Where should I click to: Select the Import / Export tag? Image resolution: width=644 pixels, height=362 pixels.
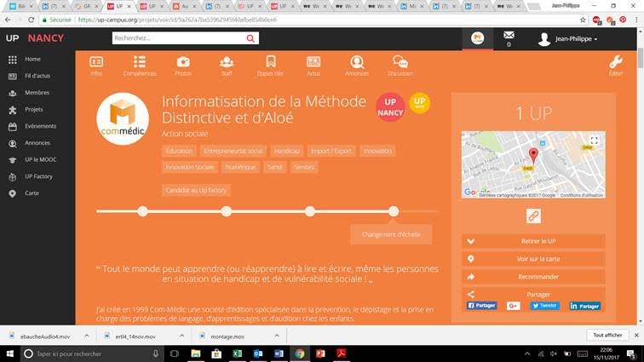point(331,152)
